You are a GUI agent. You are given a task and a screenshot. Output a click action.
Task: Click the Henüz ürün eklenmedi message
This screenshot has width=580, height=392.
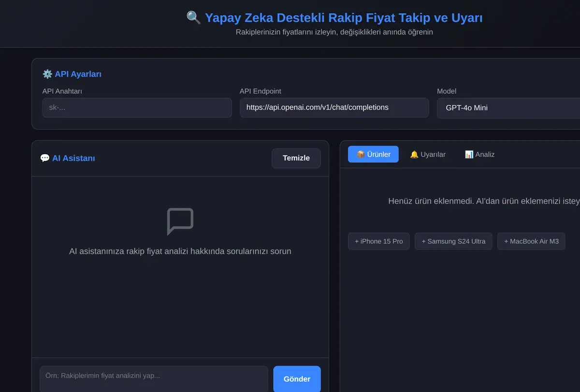click(x=484, y=201)
